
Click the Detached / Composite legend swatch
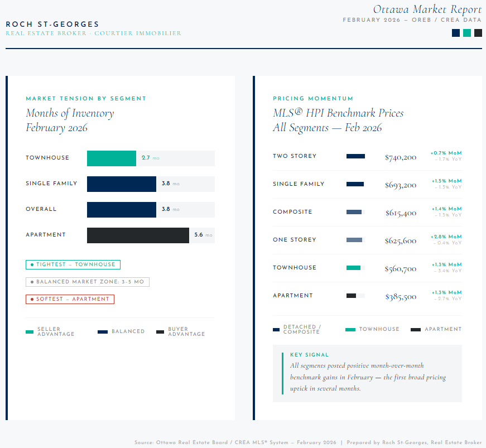(276, 330)
